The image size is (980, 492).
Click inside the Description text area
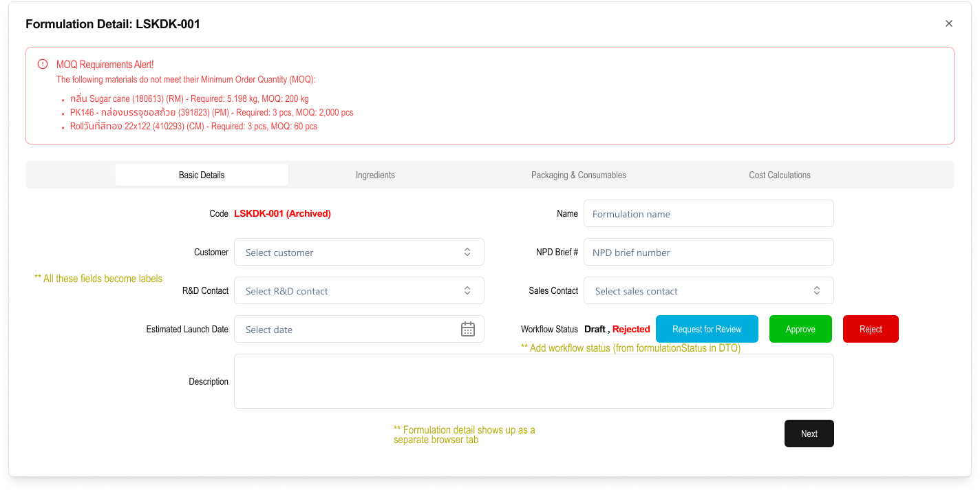(534, 381)
